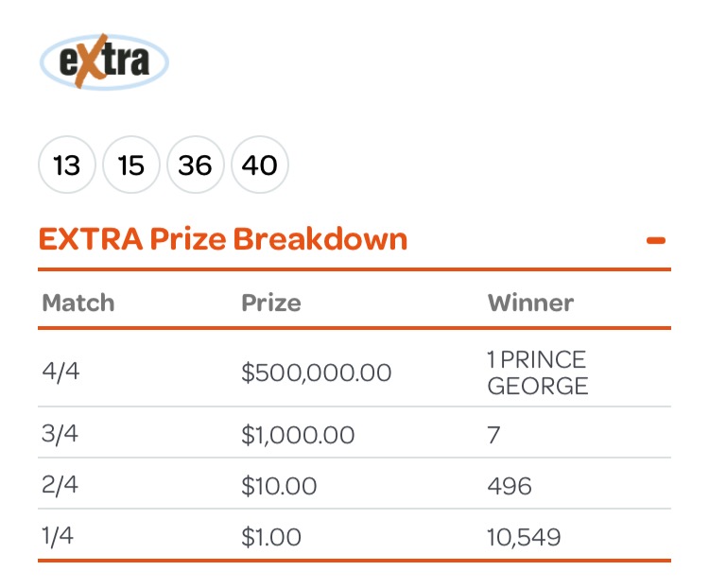Click the Winner column header
Screen dimensions: 709x588
[x=530, y=303]
